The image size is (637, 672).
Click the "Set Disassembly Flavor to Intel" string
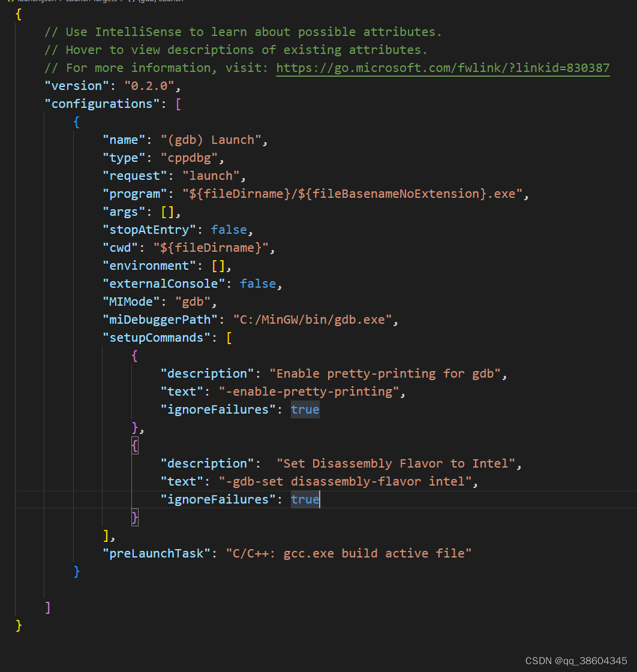[x=395, y=464]
